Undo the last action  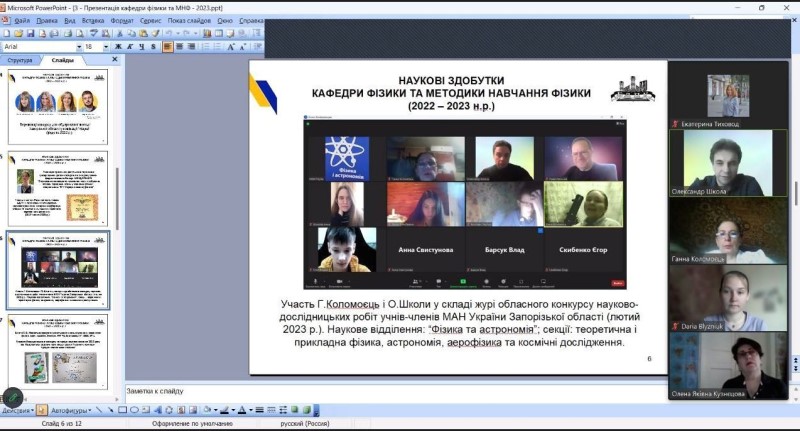(x=168, y=33)
